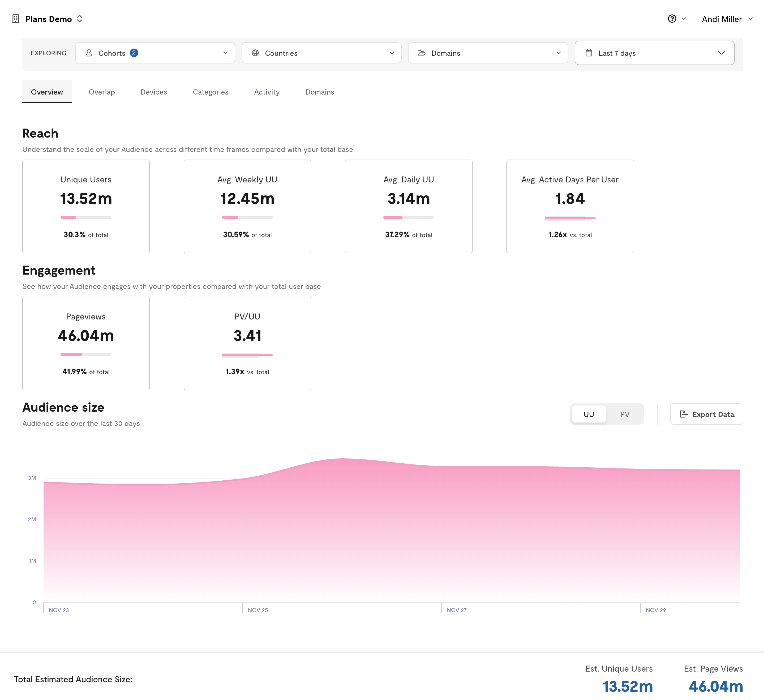Click Est. Page Views 46.04m in footer
764x700 pixels.
click(x=715, y=686)
